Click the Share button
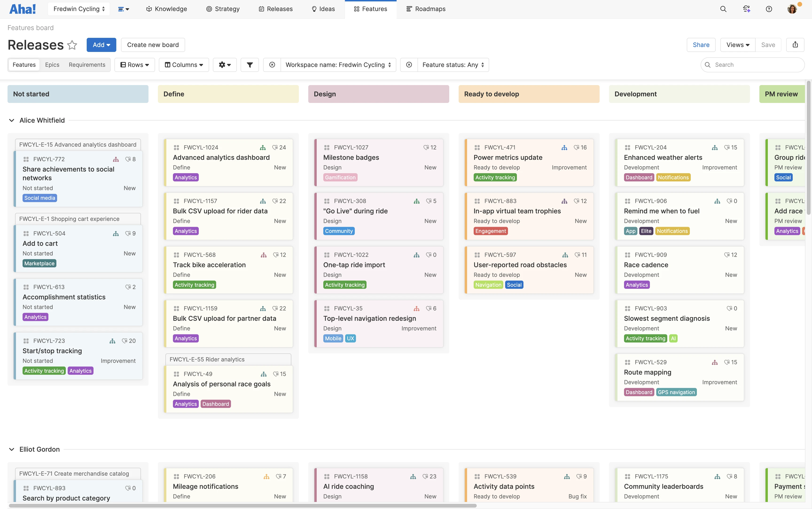 click(x=701, y=45)
